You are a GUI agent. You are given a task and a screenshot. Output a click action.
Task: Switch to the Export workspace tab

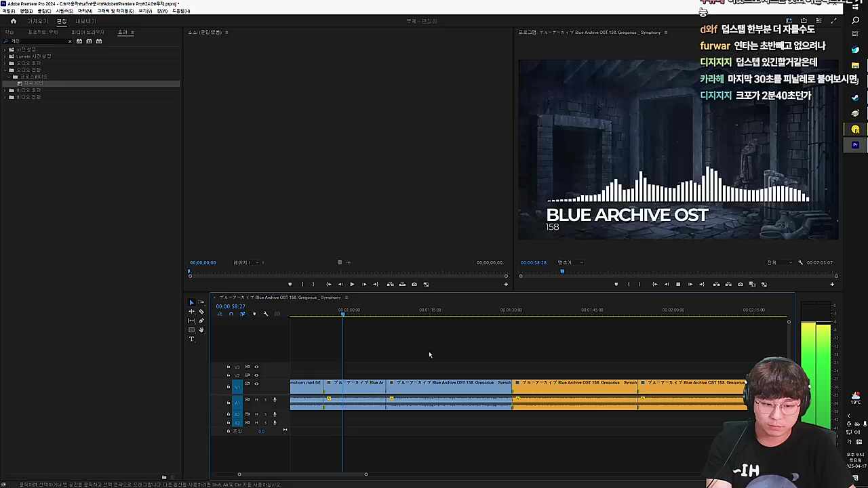tap(85, 21)
